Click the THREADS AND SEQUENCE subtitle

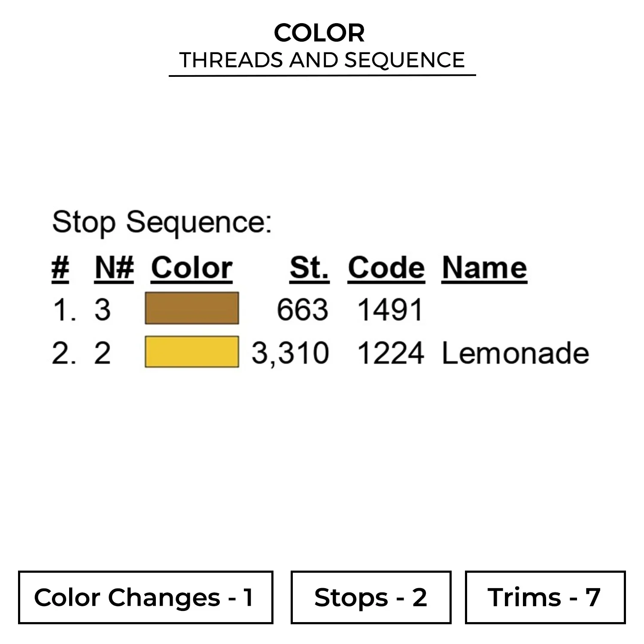[x=322, y=60]
